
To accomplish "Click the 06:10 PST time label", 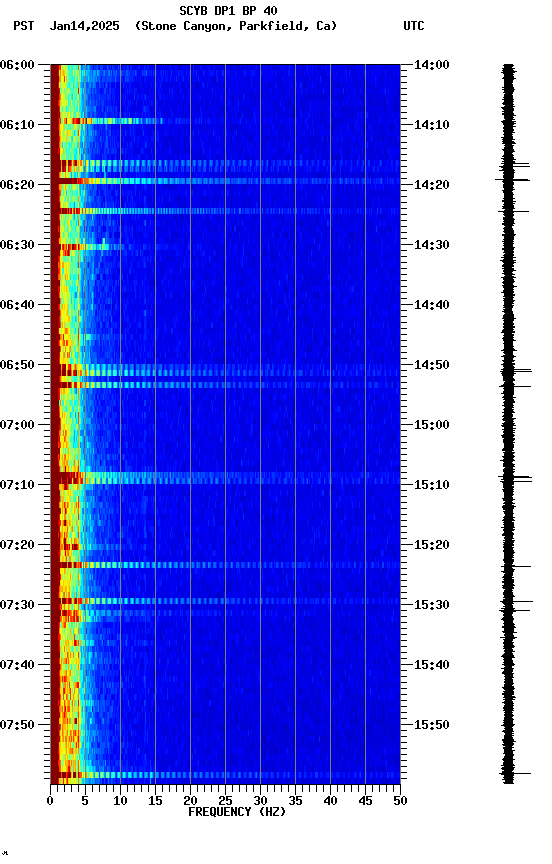I will (x=17, y=125).
